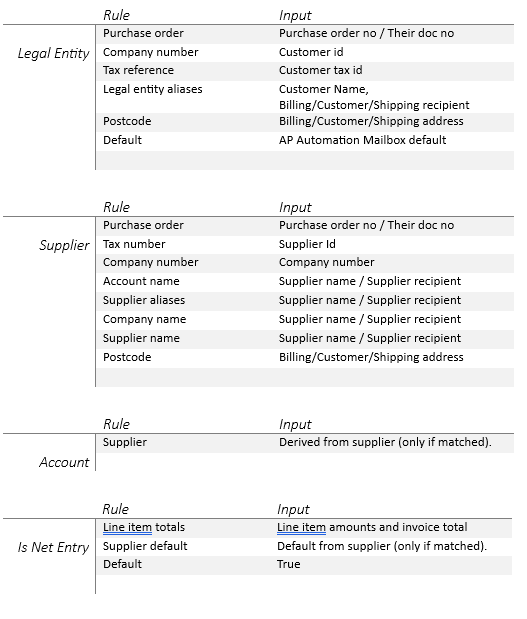The width and height of the screenshot is (527, 619).
Task: Click the Tax reference rule cell
Action: coord(138,70)
